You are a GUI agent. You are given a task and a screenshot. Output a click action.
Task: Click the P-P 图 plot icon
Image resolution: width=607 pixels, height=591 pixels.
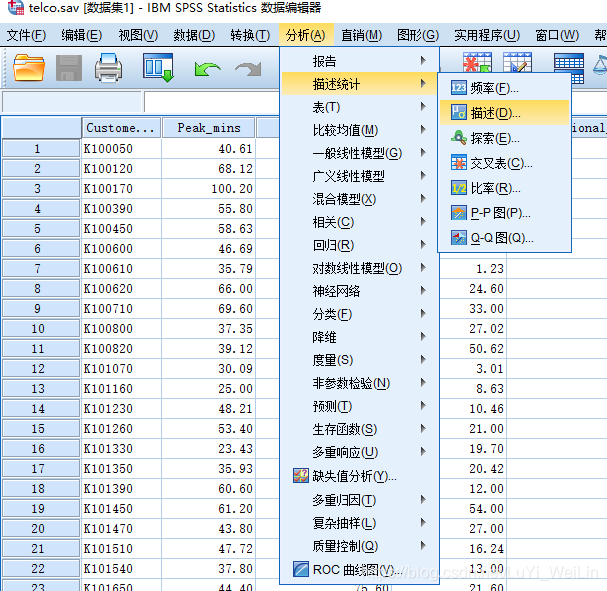(458, 213)
